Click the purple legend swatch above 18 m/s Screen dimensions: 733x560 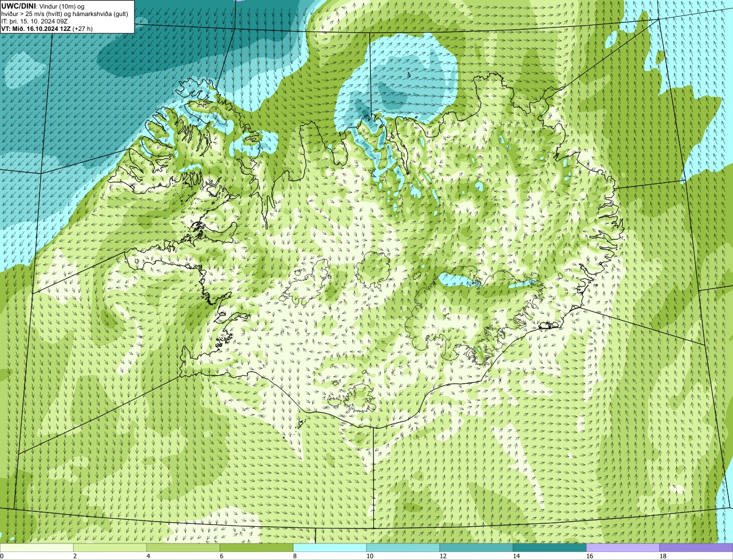(x=696, y=547)
